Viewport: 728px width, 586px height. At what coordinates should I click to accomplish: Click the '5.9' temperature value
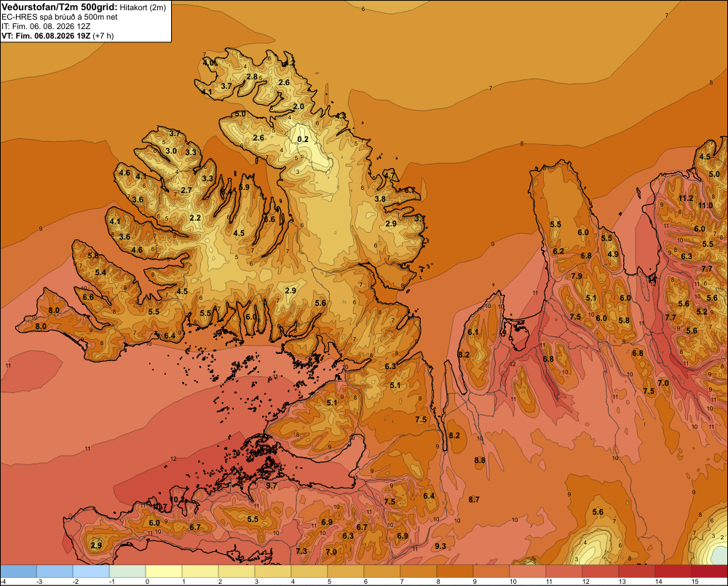point(244,188)
